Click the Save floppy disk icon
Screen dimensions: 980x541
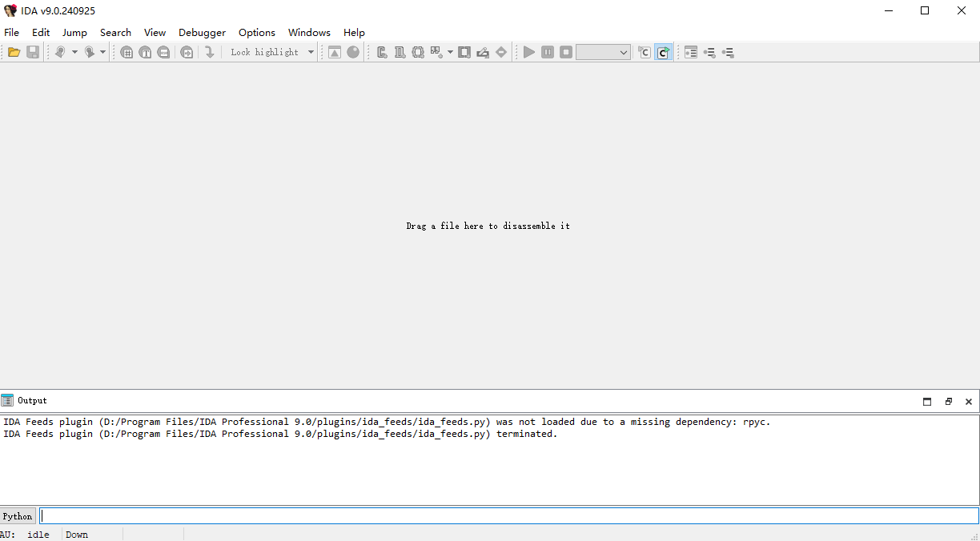[x=33, y=52]
